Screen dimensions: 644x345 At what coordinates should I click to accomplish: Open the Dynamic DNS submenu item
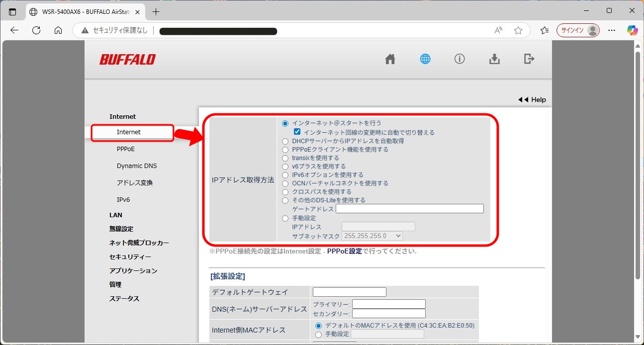(137, 166)
